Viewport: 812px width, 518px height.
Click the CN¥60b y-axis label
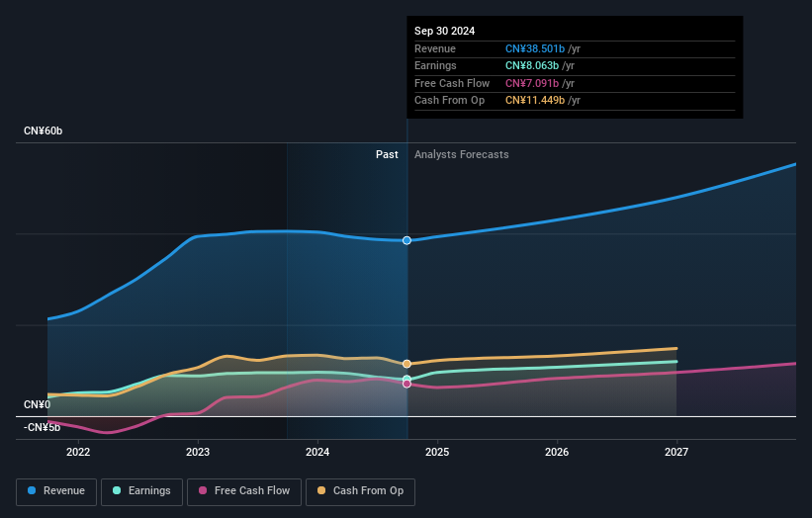(43, 130)
